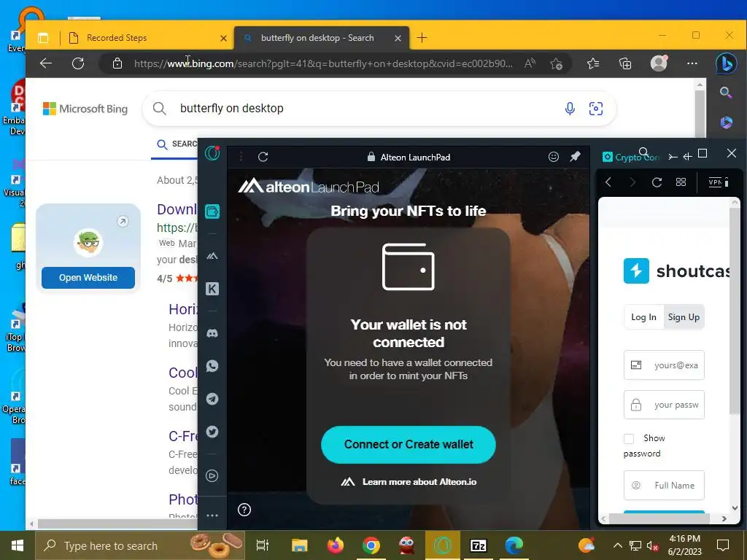Click the shoutcast email input field

point(664,365)
